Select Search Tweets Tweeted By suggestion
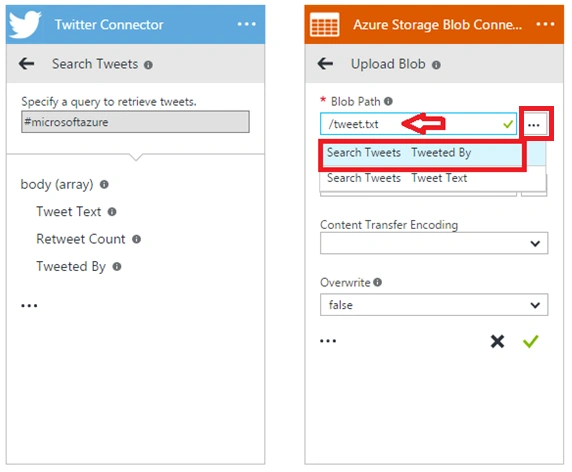 point(422,154)
